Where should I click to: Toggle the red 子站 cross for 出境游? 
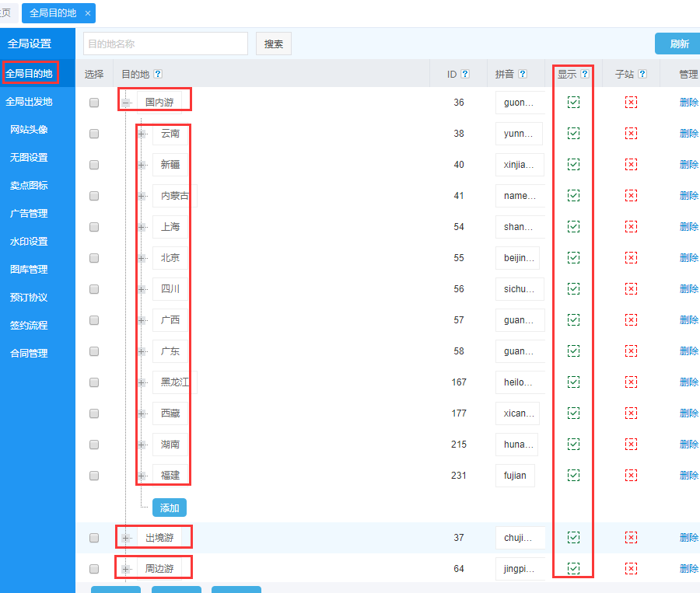[x=631, y=538]
